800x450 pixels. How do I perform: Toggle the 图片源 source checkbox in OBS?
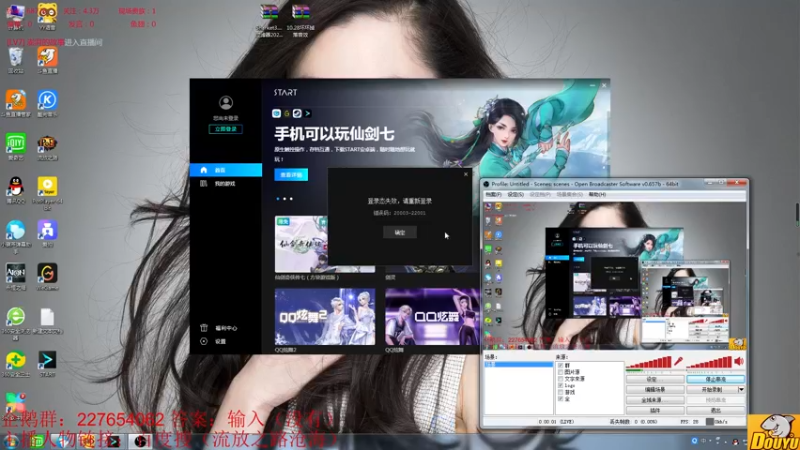tap(561, 372)
